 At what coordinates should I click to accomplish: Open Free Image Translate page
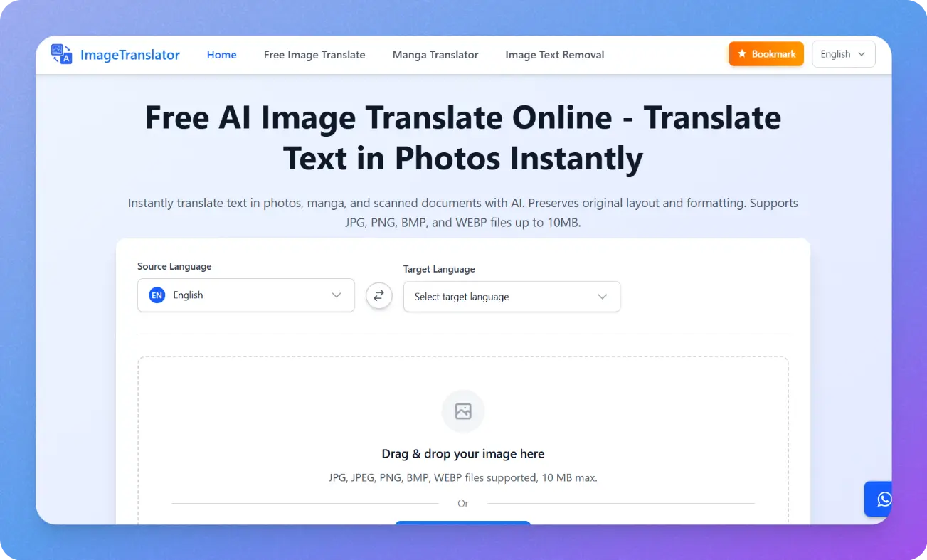(314, 55)
